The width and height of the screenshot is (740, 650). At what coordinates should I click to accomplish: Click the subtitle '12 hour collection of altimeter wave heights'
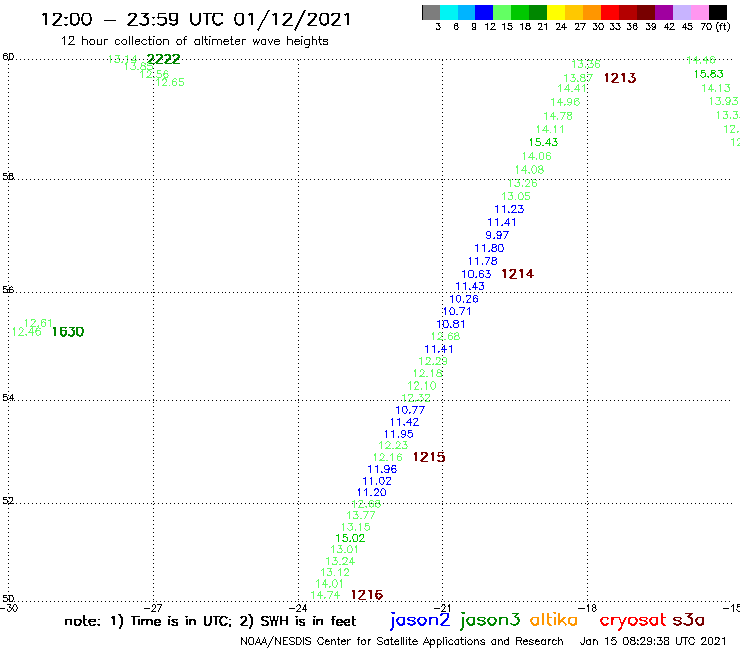click(x=194, y=41)
